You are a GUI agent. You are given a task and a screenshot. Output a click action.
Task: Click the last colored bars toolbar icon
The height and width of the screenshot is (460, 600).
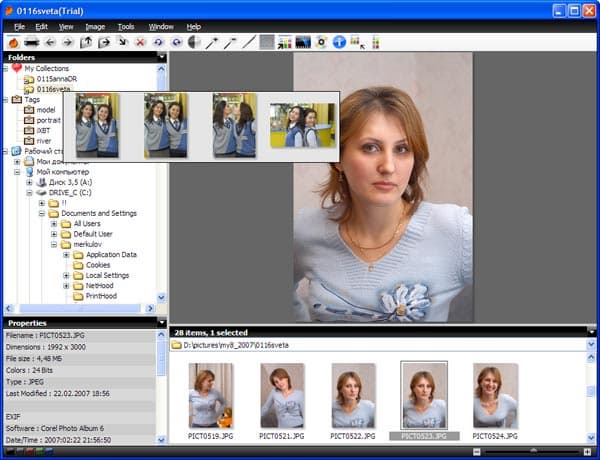(x=375, y=42)
